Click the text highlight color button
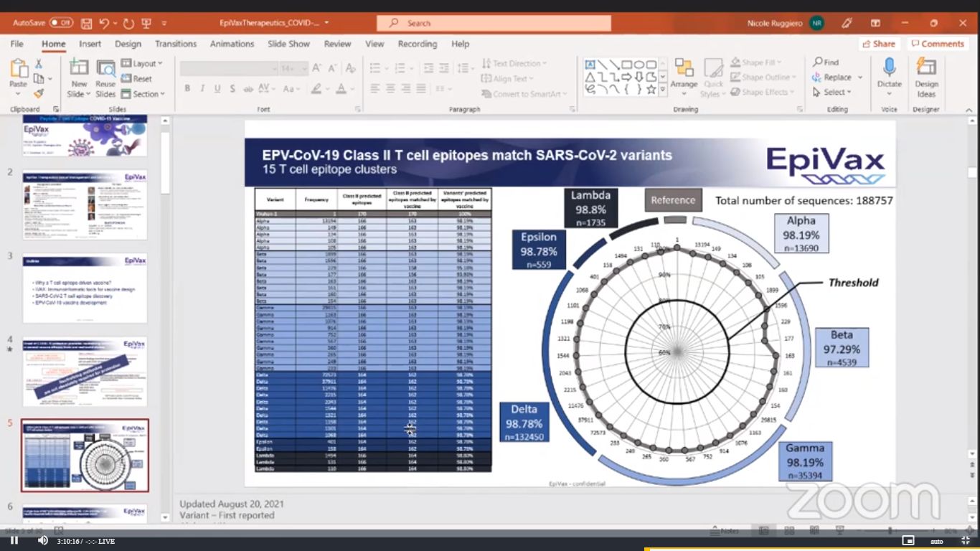Screen dimensions: 980x551 316,89
